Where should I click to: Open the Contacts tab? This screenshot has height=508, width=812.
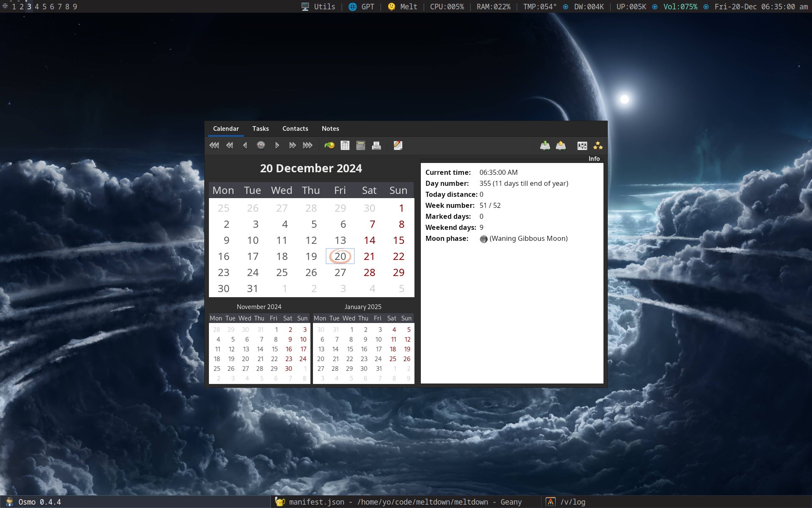[x=295, y=129]
